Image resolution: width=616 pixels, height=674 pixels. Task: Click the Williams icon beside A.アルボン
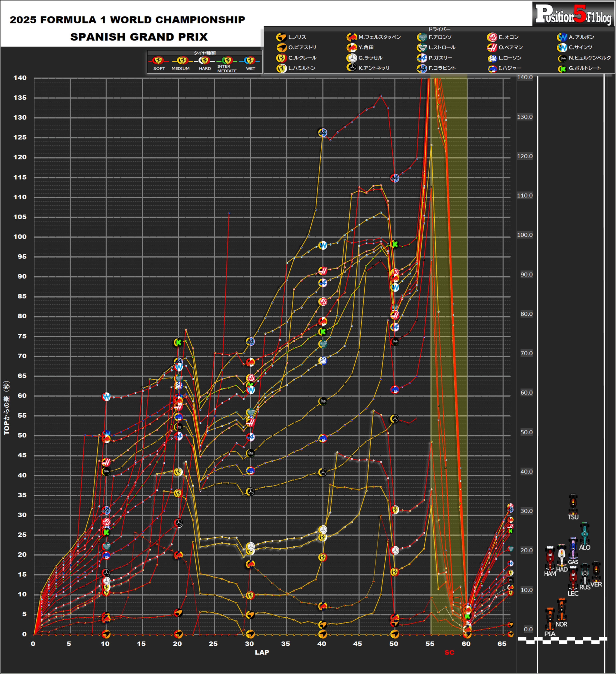point(562,37)
